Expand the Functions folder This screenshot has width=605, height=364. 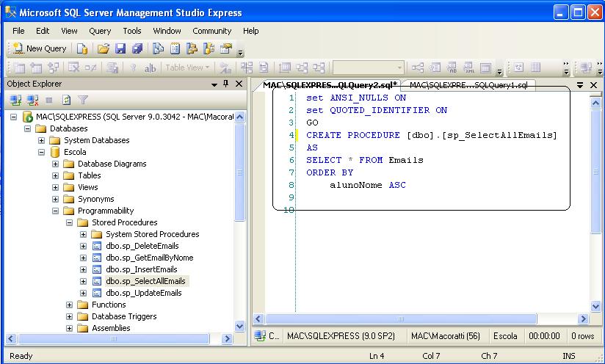(69, 305)
